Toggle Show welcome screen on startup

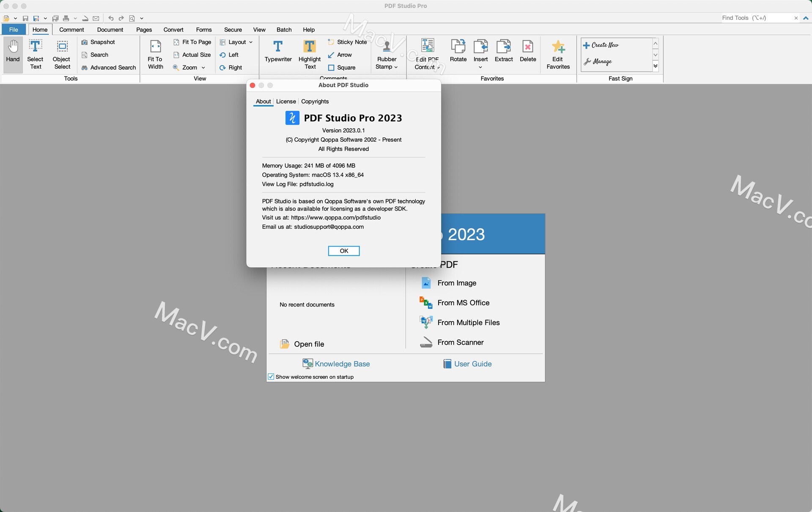pos(271,376)
